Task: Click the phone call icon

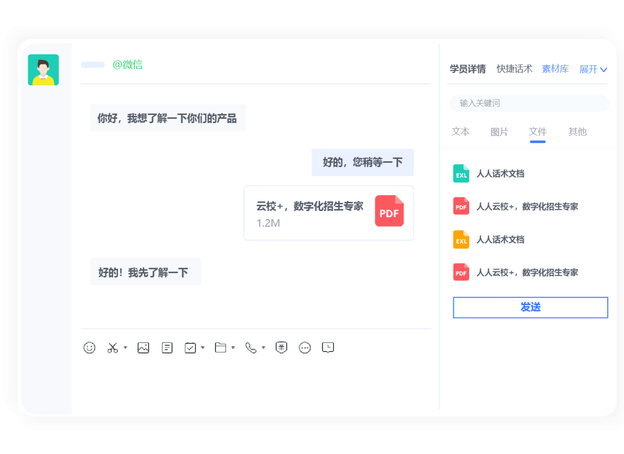Action: pos(250,348)
